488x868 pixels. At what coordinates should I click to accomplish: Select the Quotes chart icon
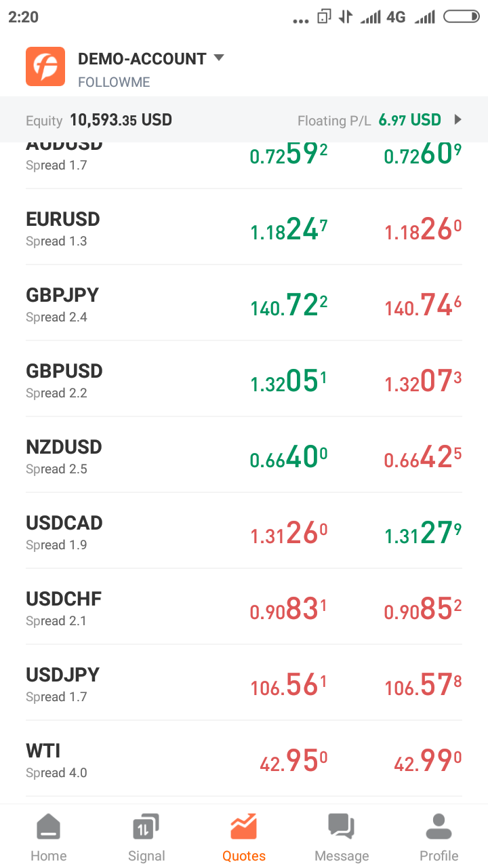point(244,827)
